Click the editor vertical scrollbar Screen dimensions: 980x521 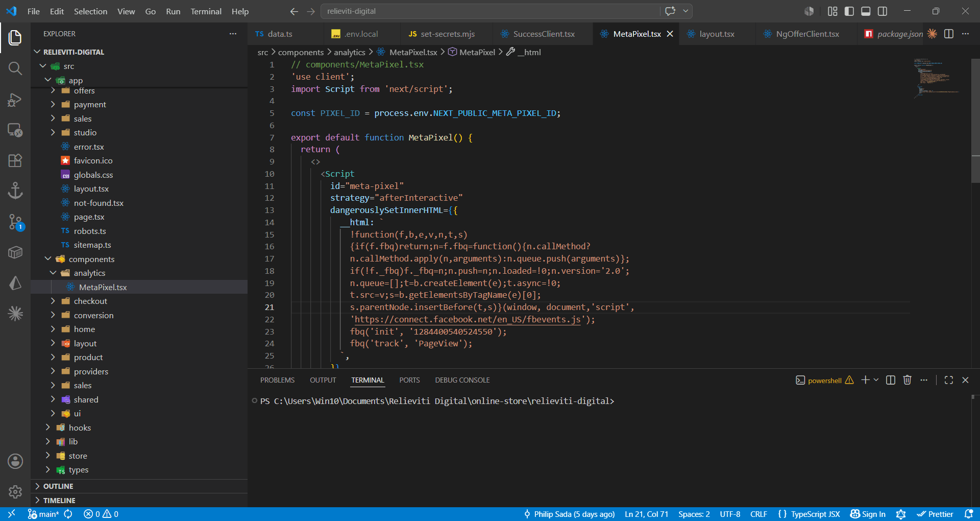[975, 120]
